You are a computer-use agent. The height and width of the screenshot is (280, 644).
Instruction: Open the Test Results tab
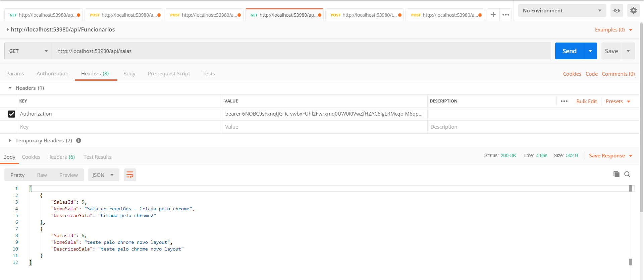click(97, 157)
